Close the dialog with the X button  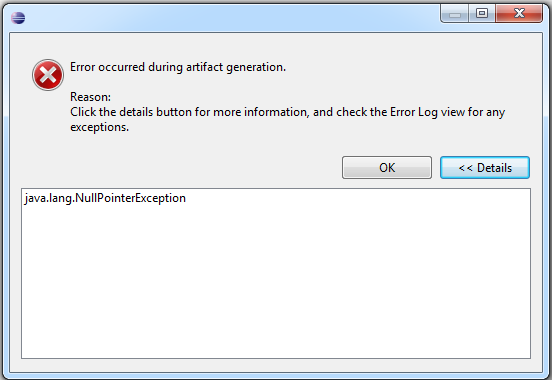click(x=519, y=14)
